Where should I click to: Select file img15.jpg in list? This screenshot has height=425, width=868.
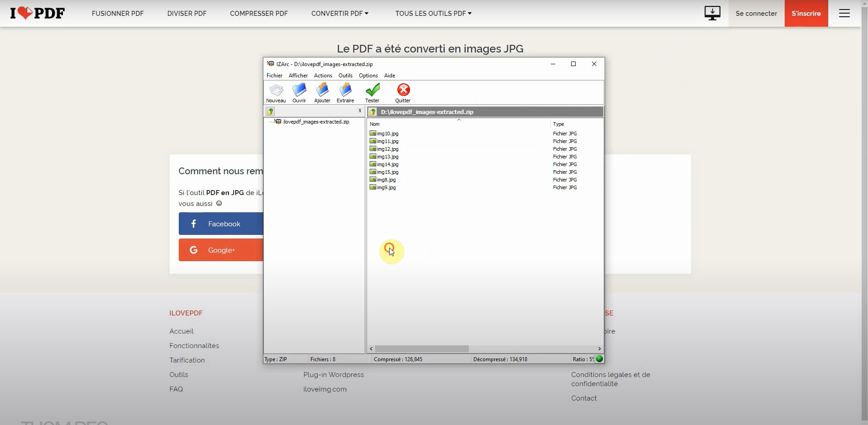[387, 172]
